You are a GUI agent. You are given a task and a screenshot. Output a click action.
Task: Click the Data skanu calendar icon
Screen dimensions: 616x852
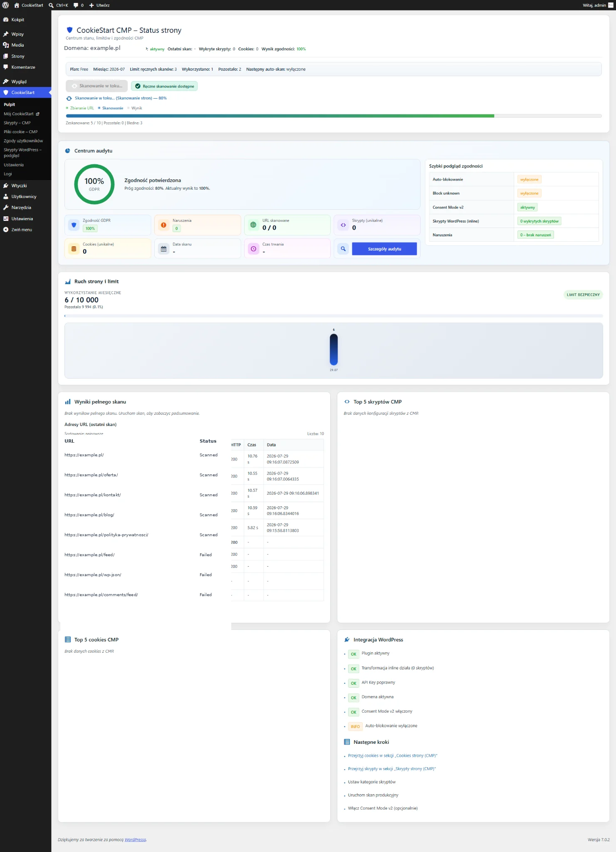(x=164, y=249)
